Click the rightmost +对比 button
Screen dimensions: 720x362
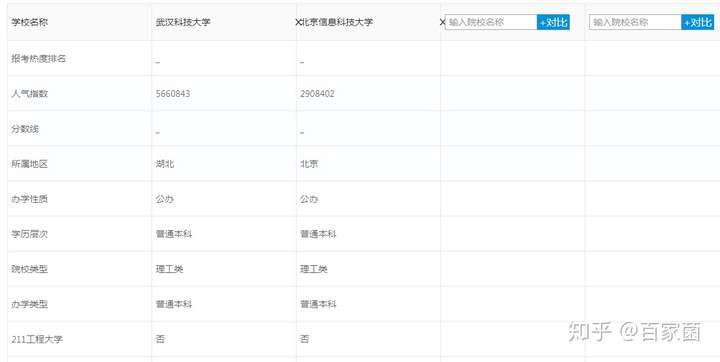point(698,22)
